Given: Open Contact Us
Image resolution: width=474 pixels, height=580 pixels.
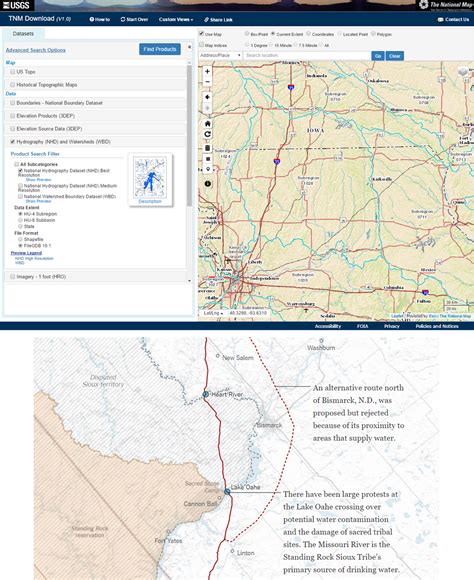Looking at the screenshot, I should click(453, 19).
